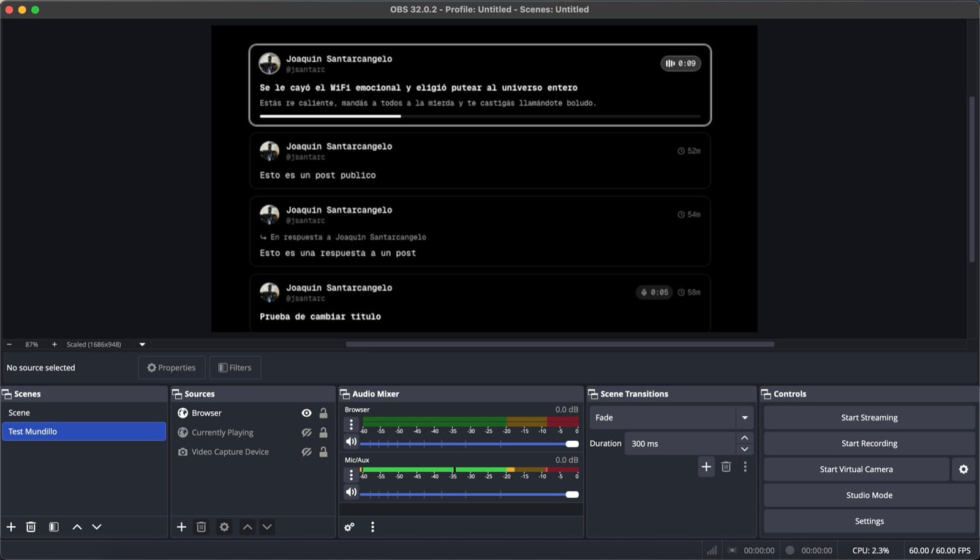Configure virtual camera with gear icon
This screenshot has width=980, height=560.
963,469
